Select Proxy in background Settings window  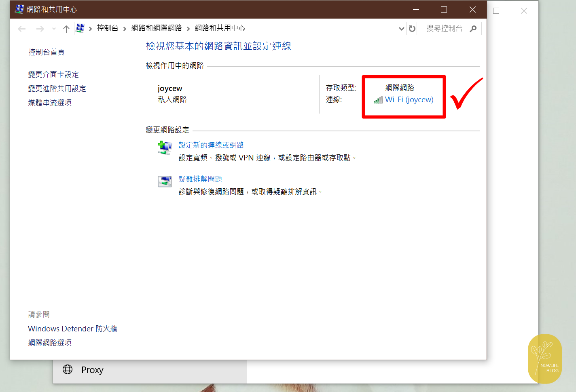[x=150, y=370]
